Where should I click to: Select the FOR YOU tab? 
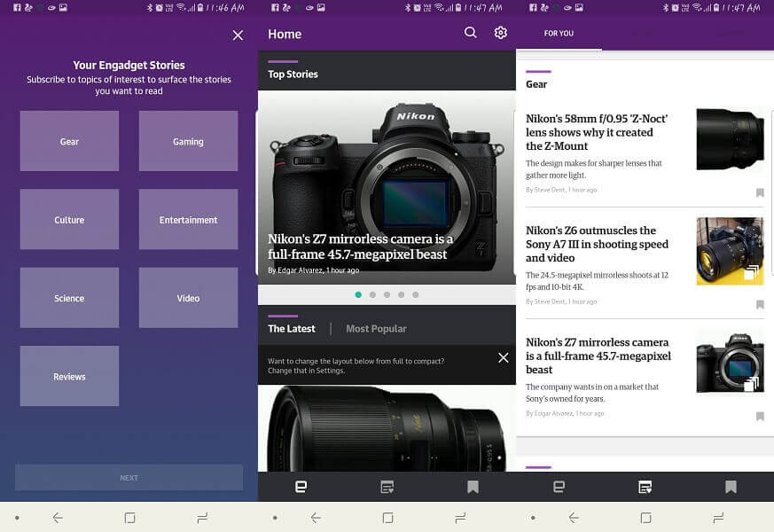coord(559,34)
